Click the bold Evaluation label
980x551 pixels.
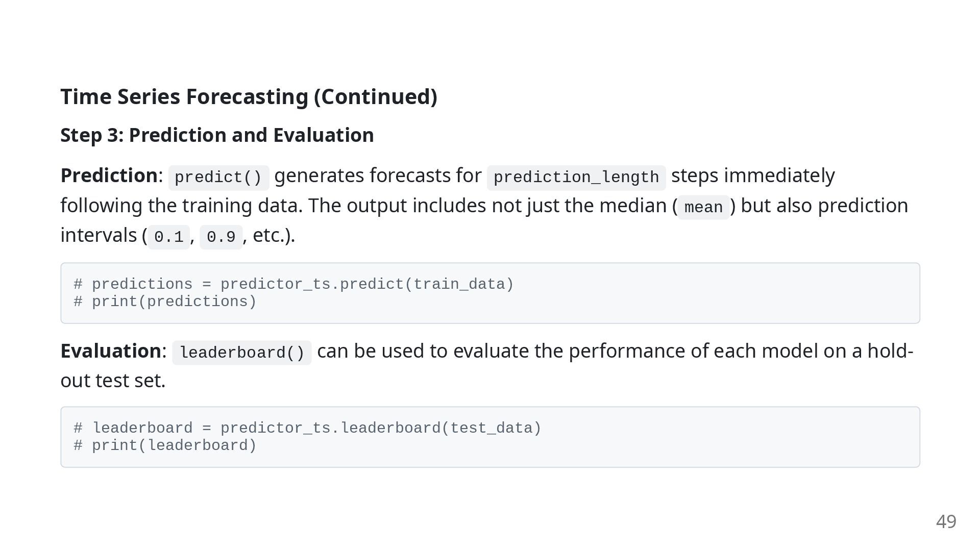111,351
